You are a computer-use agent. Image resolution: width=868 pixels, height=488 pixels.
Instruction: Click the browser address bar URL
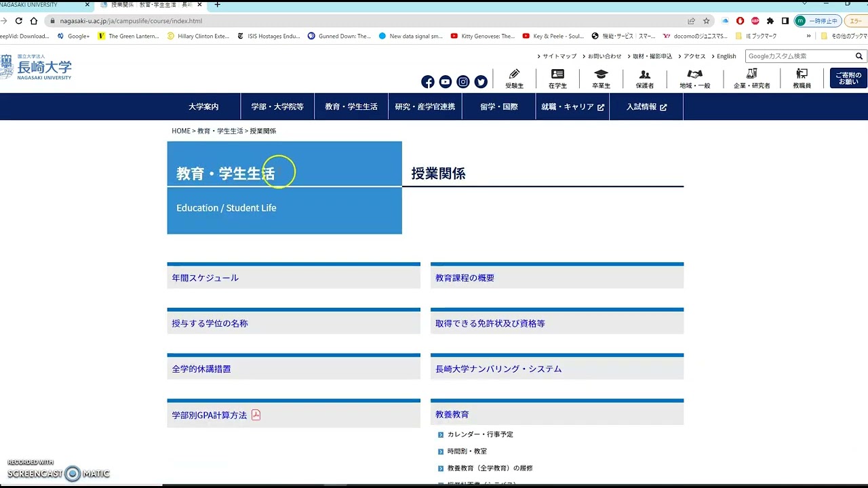click(131, 21)
